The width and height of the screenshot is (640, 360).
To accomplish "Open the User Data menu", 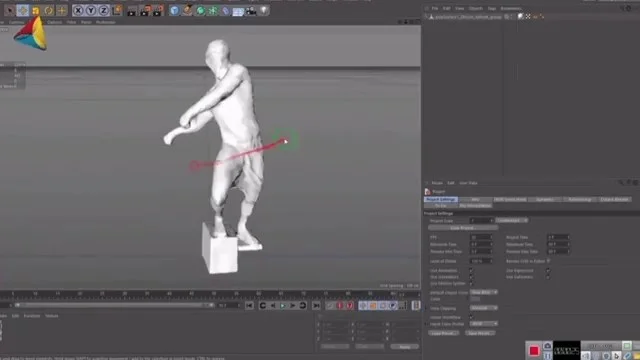I will pyautogui.click(x=468, y=183).
